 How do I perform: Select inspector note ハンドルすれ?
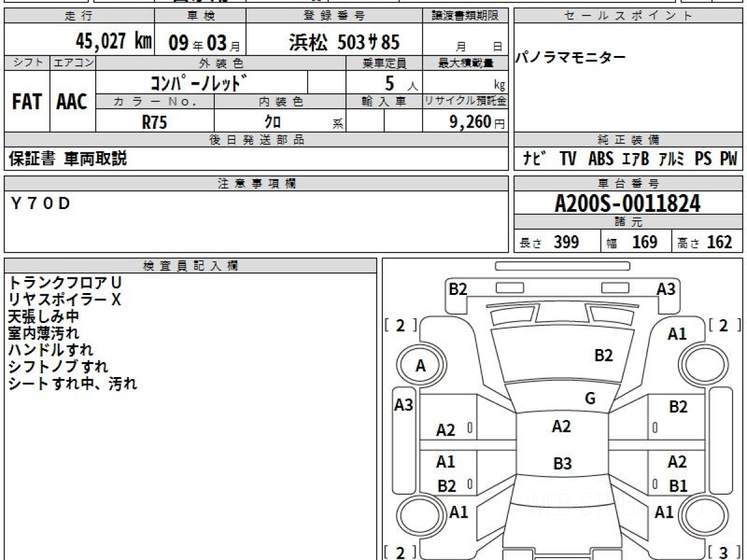point(50,350)
